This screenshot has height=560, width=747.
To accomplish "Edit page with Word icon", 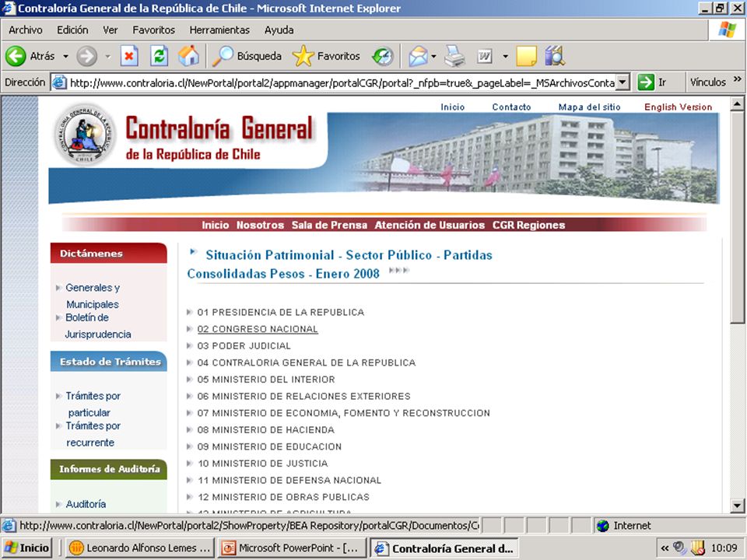I will tap(485, 56).
